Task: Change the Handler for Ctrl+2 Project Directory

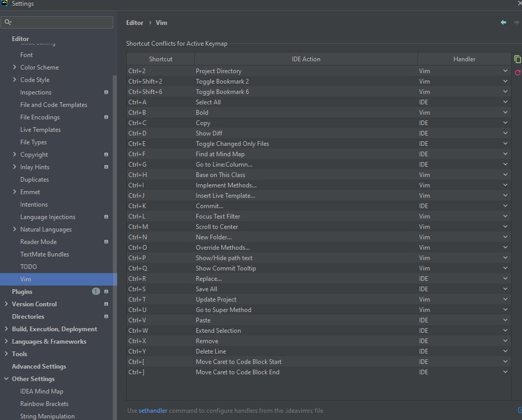Action: click(505, 71)
